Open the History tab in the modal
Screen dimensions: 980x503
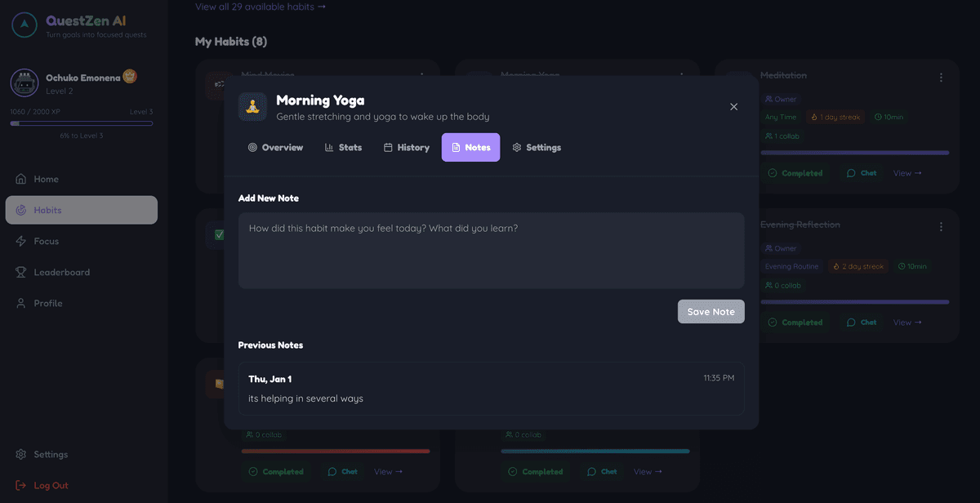click(x=406, y=147)
